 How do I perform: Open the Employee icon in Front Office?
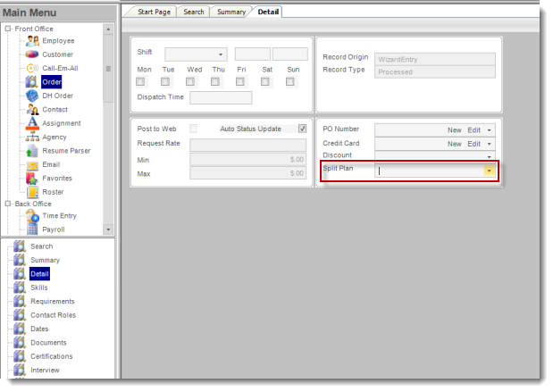point(33,41)
